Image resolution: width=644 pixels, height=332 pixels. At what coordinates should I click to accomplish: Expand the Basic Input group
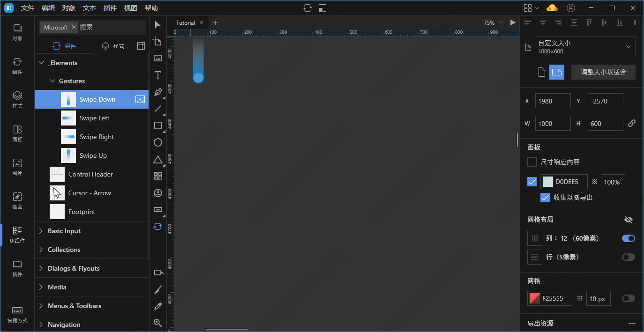coord(41,231)
